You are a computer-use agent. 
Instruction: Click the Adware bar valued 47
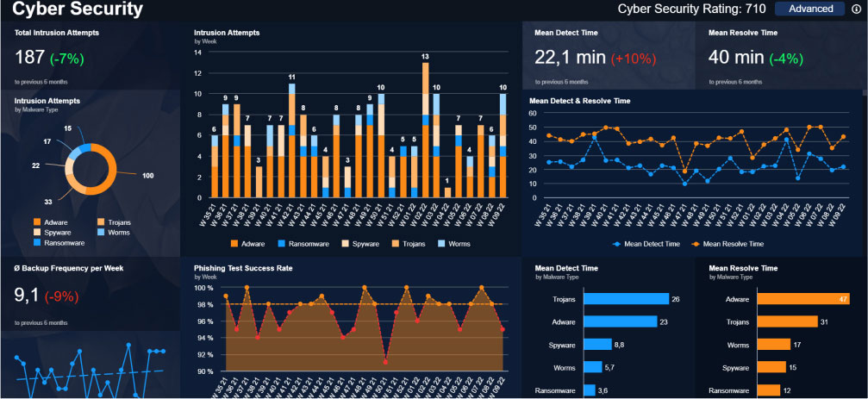pos(802,299)
